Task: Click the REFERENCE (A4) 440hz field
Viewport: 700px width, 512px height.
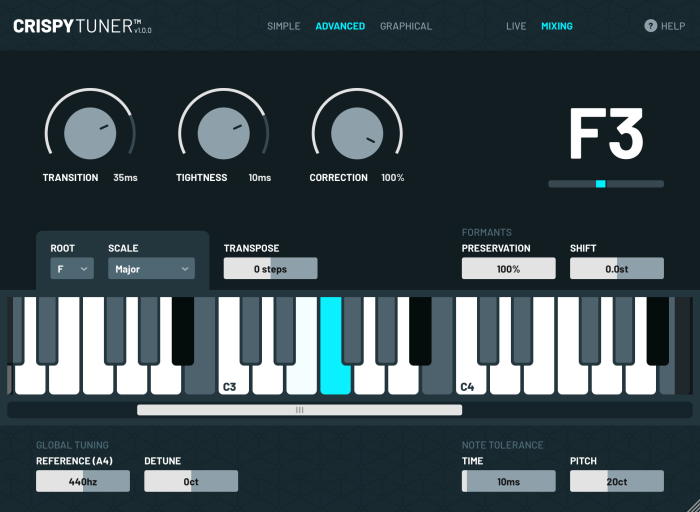Action: pos(83,481)
